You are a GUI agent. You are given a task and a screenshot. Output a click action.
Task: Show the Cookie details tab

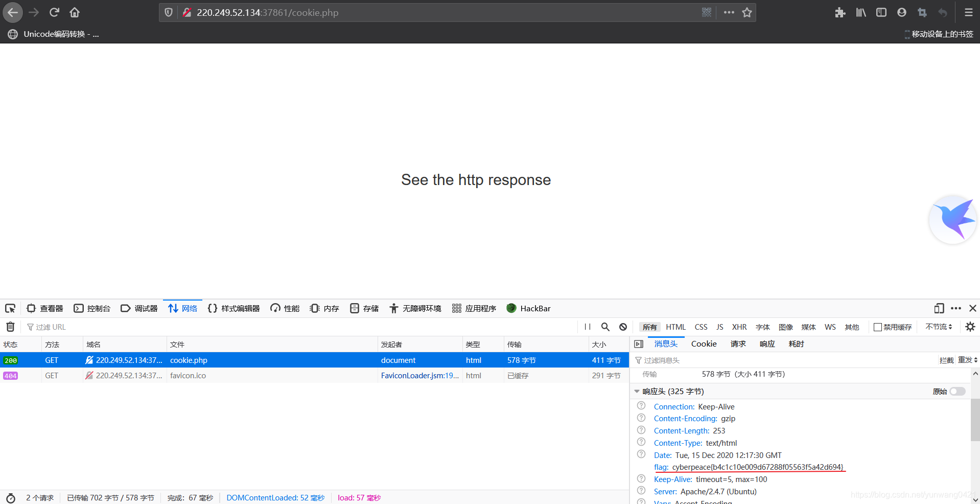704,344
